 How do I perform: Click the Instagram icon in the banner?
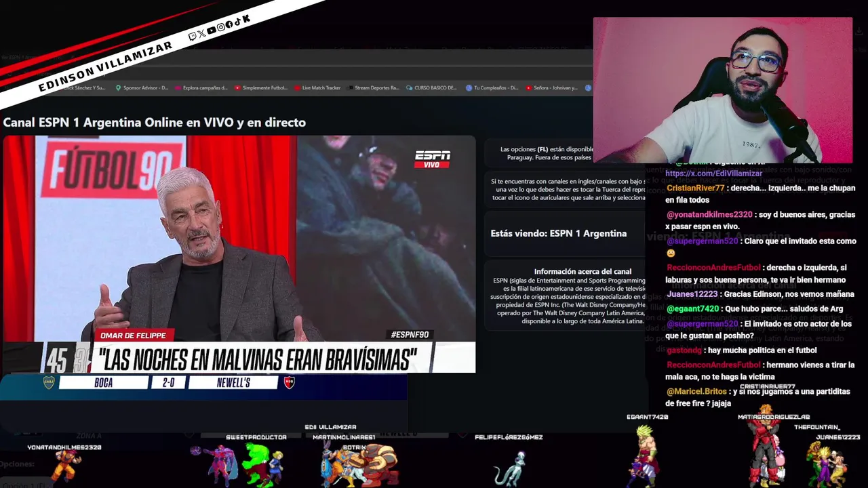click(220, 27)
